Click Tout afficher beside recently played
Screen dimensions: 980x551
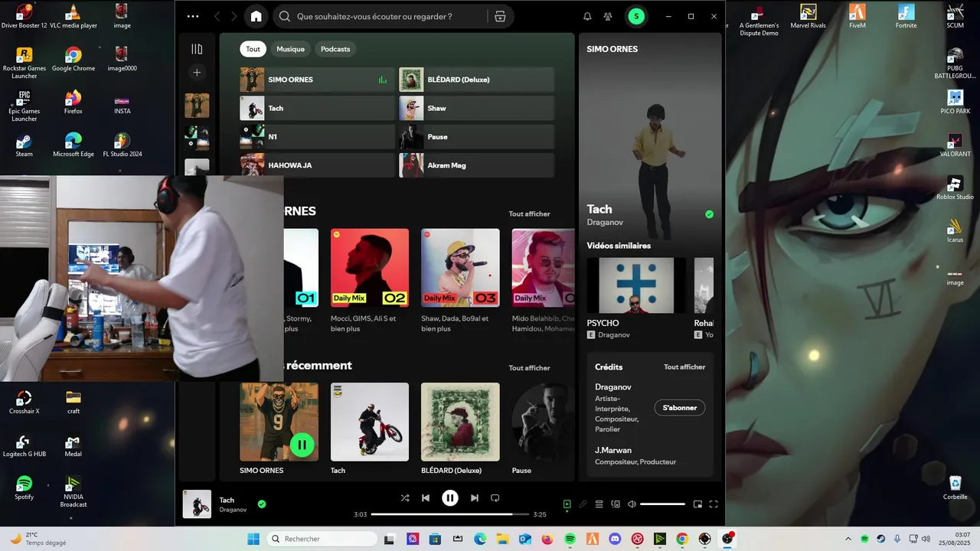click(x=529, y=368)
